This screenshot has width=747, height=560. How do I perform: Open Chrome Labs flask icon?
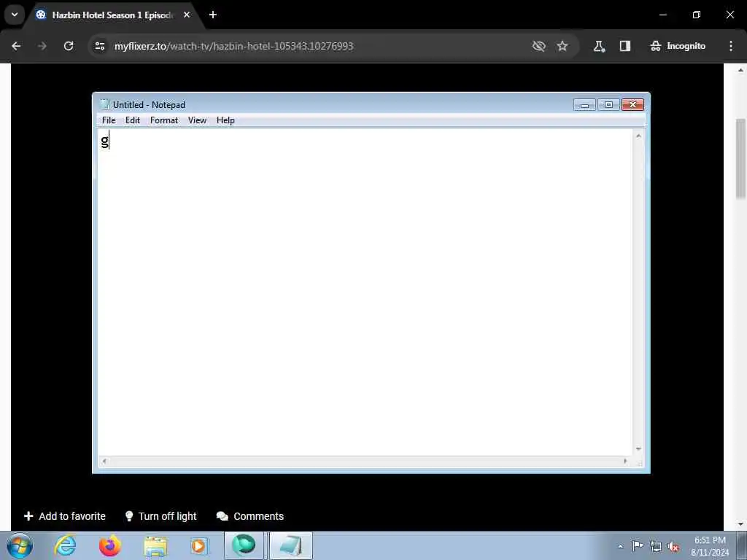coord(599,46)
